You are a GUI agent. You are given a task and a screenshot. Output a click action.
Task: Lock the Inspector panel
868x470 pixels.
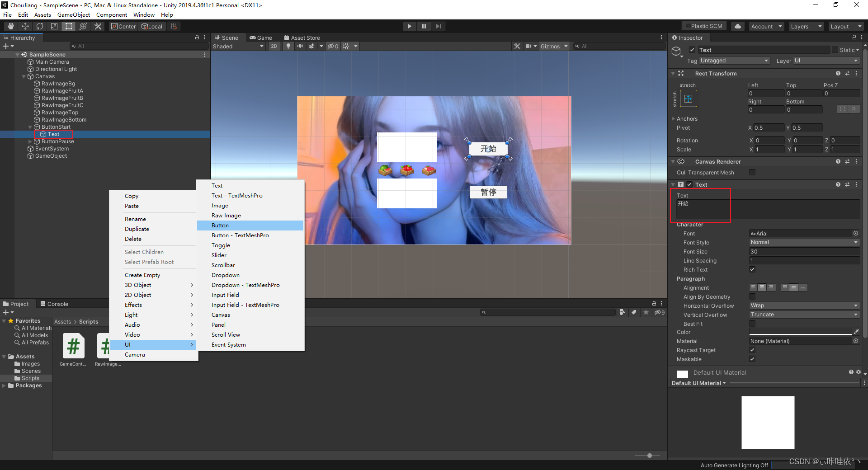[854, 38]
